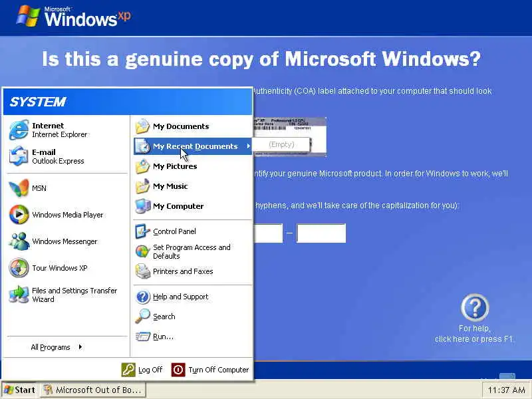Click All Programs label
This screenshot has height=399, width=532.
click(51, 347)
